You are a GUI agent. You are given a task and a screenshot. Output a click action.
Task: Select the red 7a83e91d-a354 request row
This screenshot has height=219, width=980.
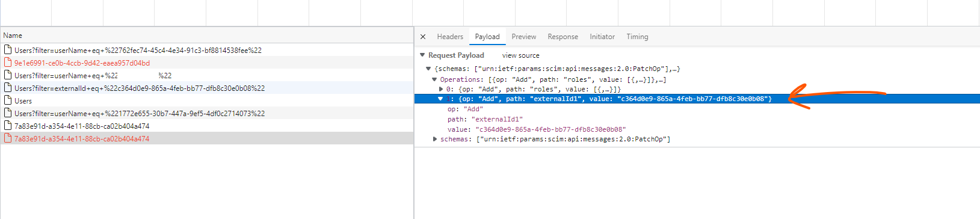(x=207, y=138)
